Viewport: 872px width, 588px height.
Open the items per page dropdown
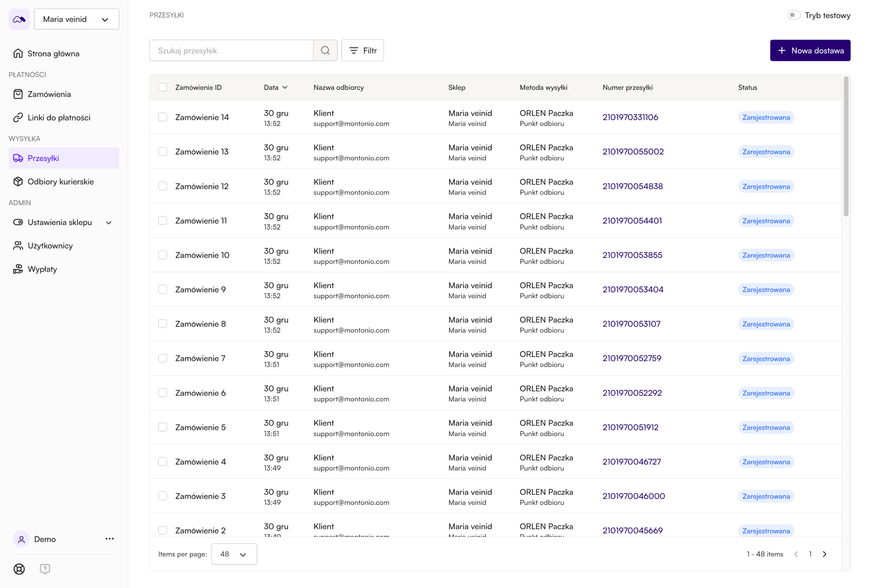coord(234,554)
